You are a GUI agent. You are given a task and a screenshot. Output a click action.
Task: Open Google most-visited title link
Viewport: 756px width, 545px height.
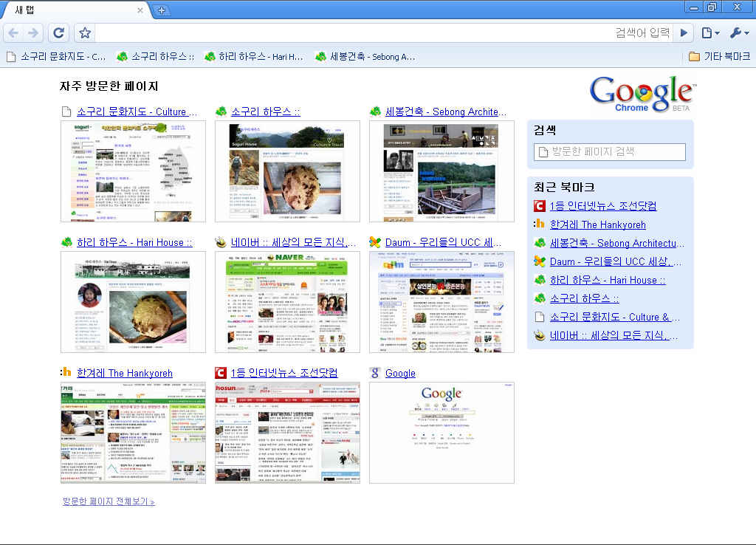(400, 373)
